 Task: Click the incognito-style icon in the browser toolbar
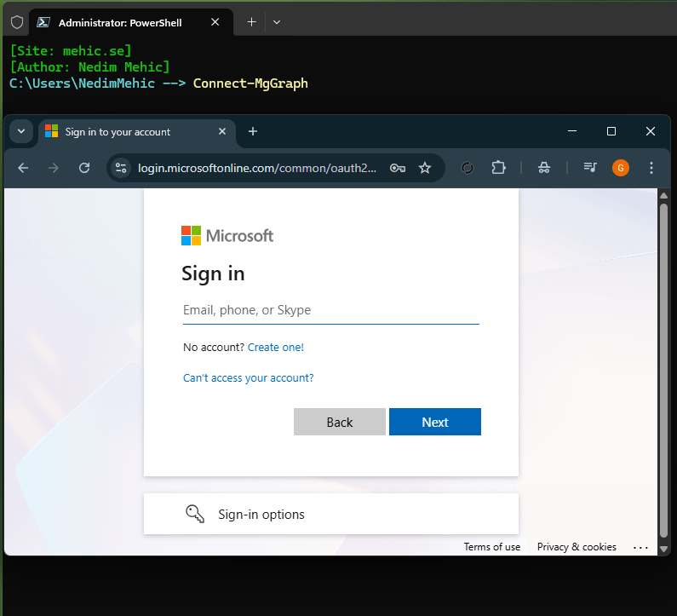[544, 168]
